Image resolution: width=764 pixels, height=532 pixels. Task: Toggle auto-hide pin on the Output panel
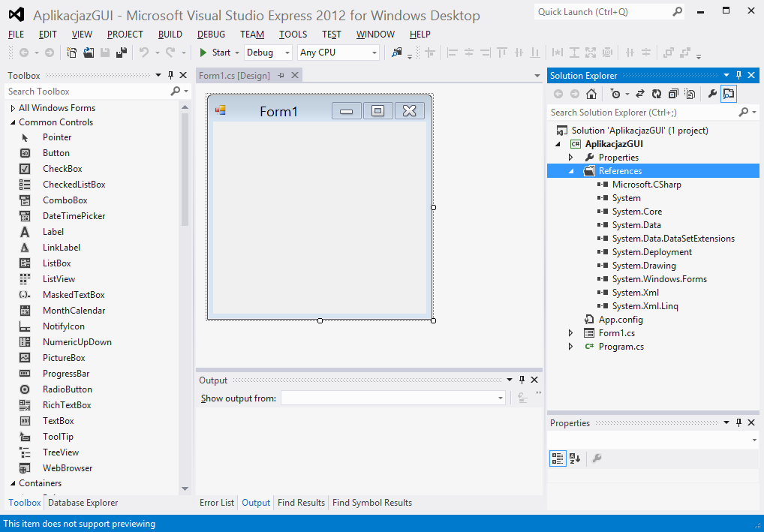pos(522,380)
